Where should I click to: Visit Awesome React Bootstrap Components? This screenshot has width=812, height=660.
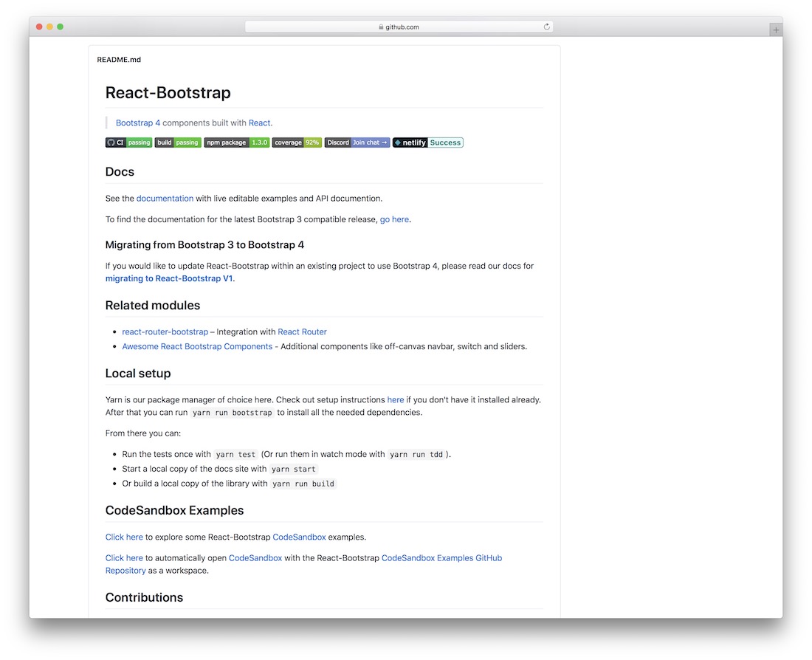click(x=196, y=346)
